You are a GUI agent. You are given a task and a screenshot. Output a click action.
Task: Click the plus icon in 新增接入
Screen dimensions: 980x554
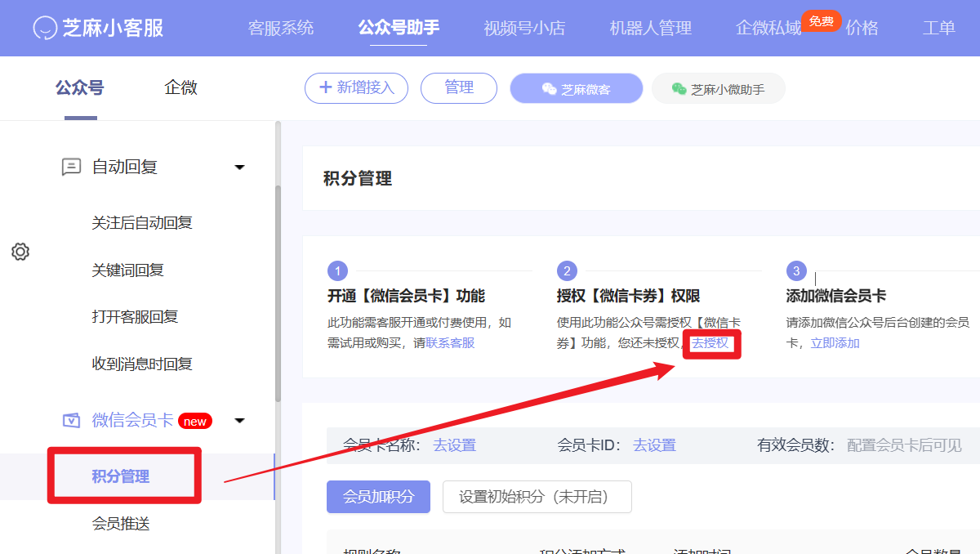point(325,87)
